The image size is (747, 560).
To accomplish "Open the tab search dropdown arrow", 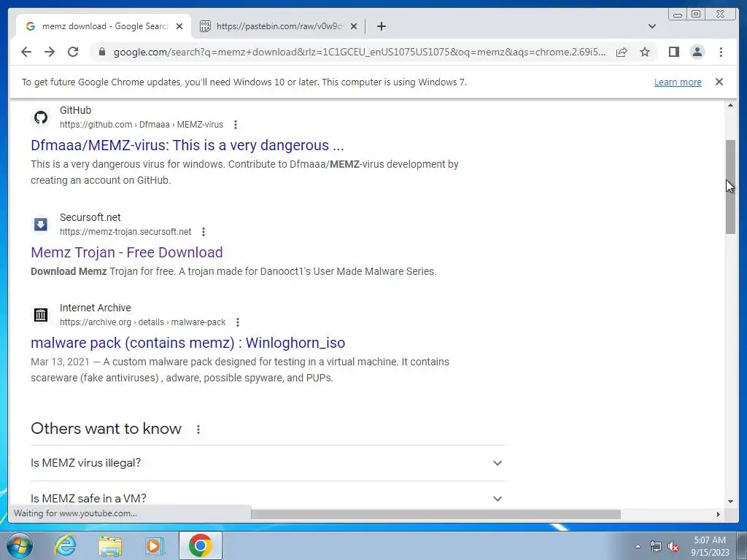I will [652, 26].
